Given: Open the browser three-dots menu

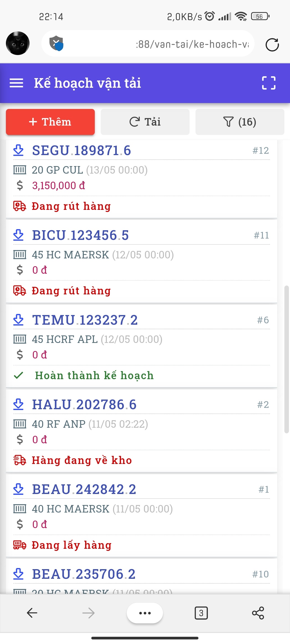Looking at the screenshot, I should [x=145, y=613].
